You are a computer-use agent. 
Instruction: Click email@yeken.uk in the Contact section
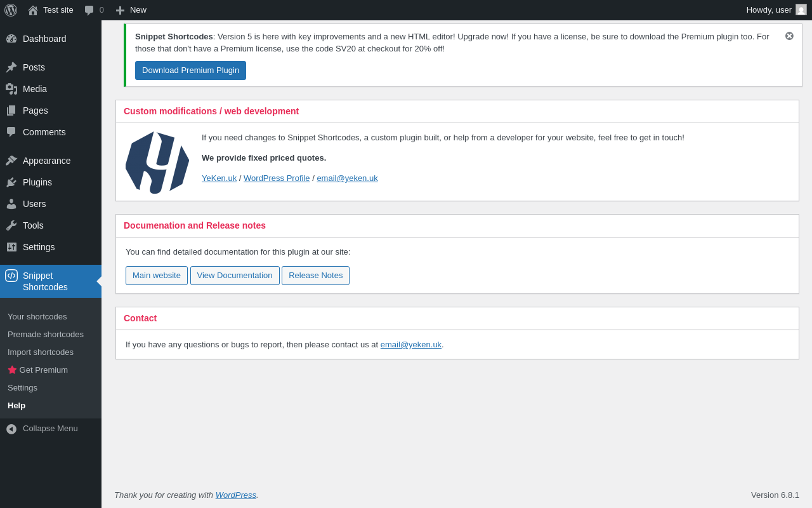coord(411,345)
